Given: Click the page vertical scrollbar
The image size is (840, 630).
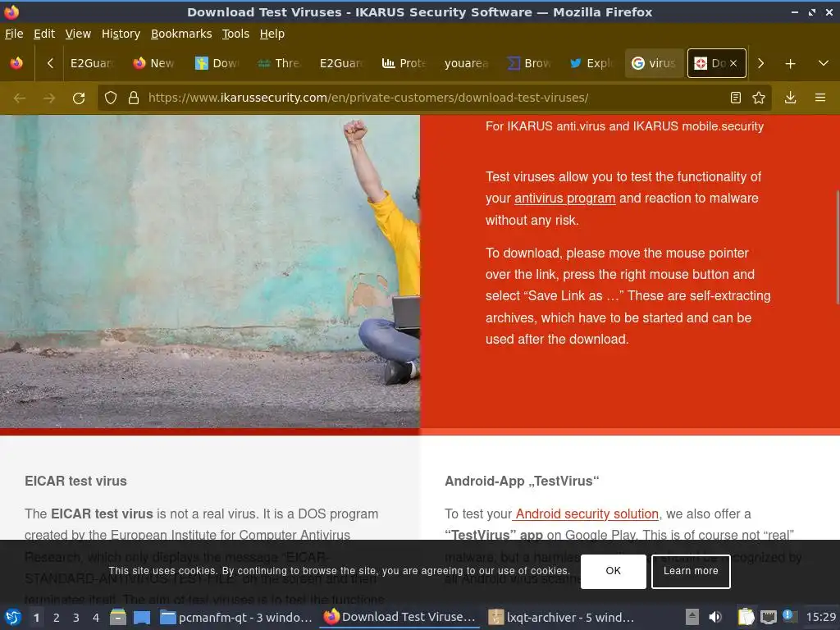Looking at the screenshot, I should (x=837, y=248).
